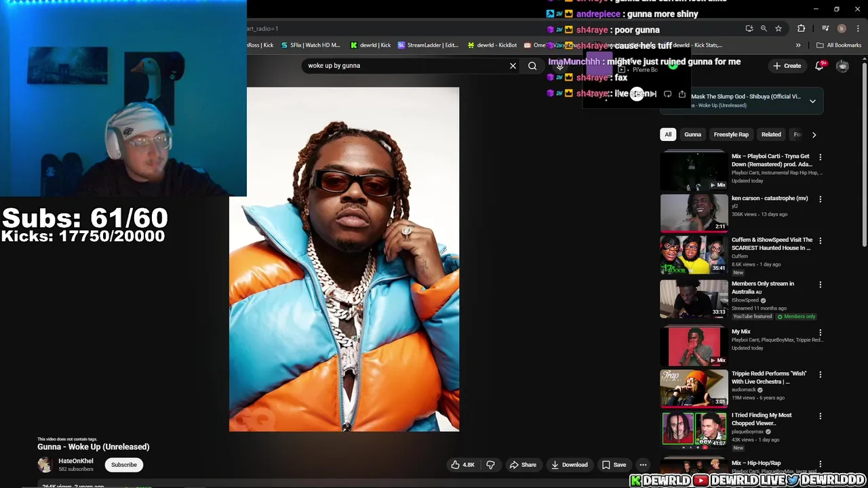Image resolution: width=868 pixels, height=488 pixels.
Task: Show more filter chips with right arrow
Action: tap(814, 135)
